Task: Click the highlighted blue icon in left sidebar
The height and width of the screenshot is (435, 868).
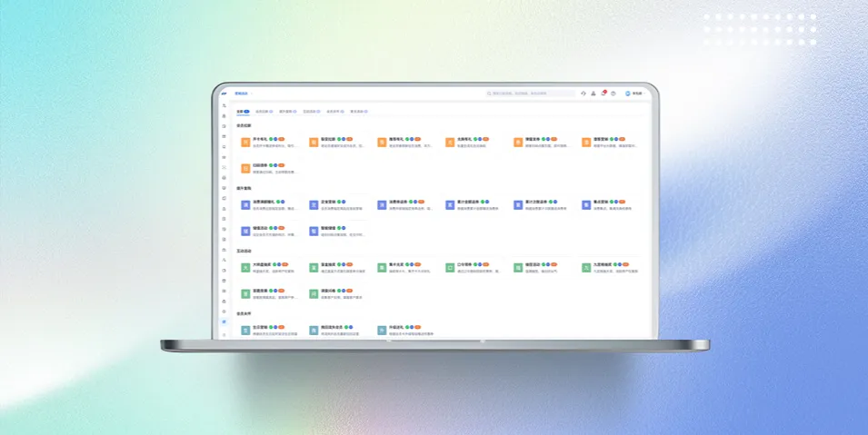Action: tap(224, 321)
